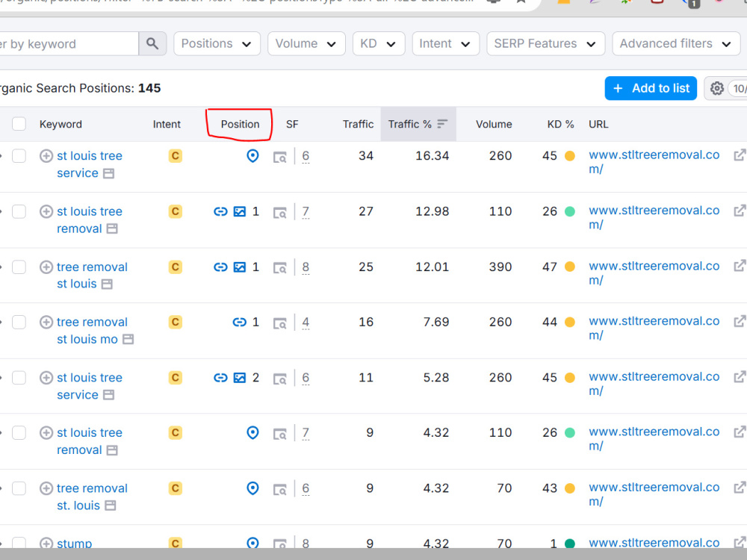
Task: Open table settings gear icon
Action: (x=716, y=89)
